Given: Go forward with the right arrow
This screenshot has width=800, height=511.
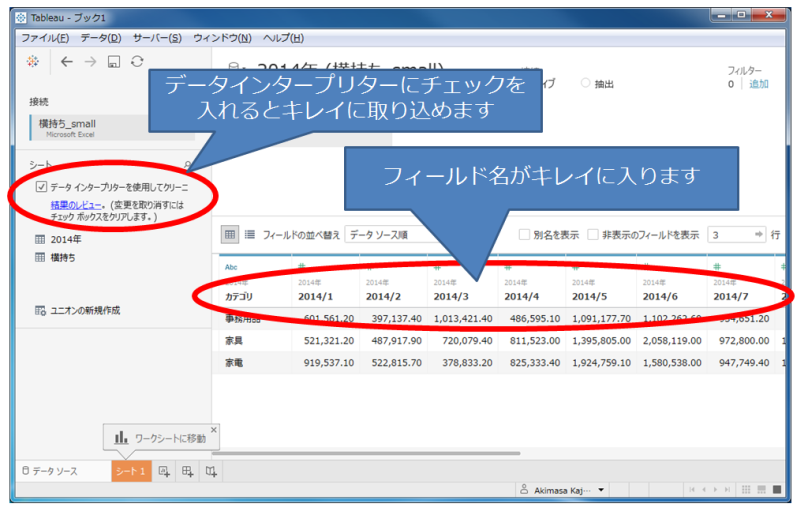Looking at the screenshot, I should click(90, 62).
